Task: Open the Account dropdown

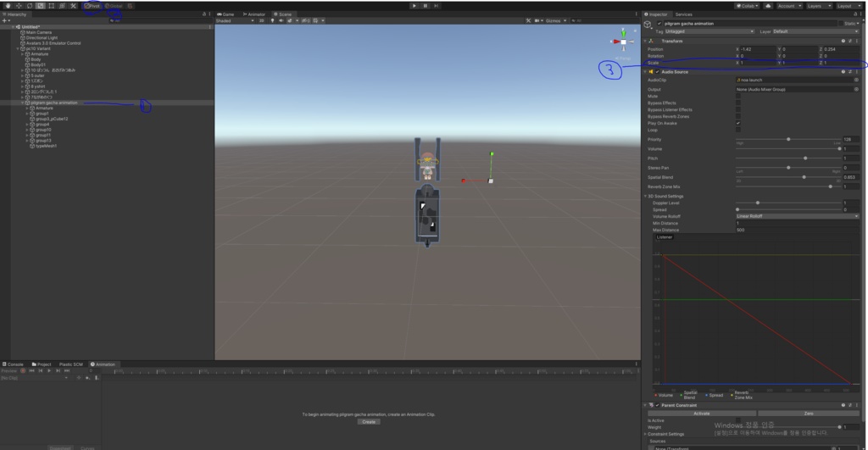Action: (x=789, y=6)
